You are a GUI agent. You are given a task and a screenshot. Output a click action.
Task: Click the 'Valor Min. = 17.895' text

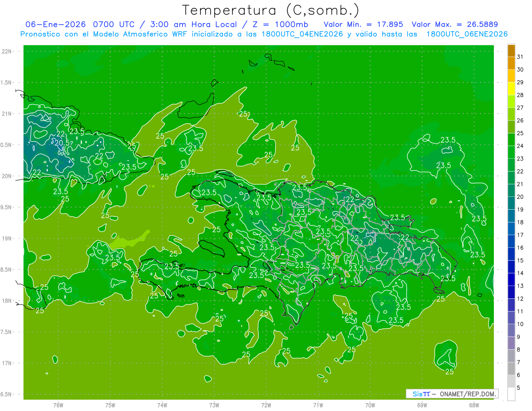[363, 24]
